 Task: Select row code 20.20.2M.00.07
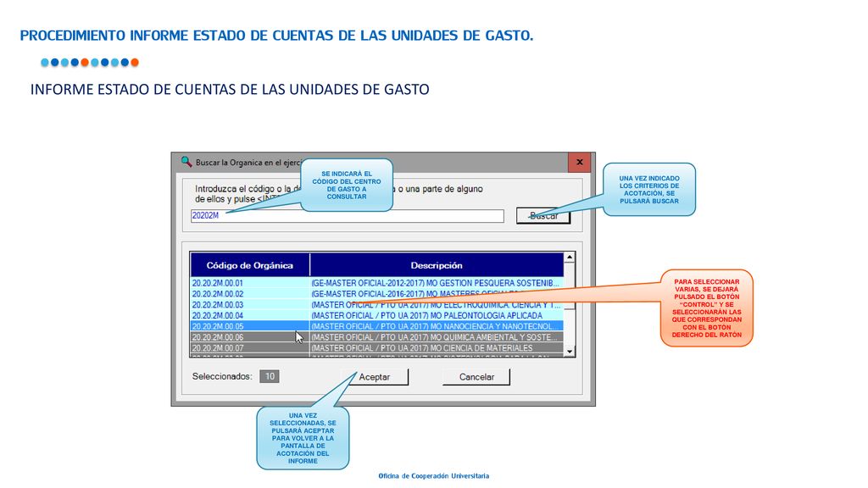pyautogui.click(x=218, y=348)
